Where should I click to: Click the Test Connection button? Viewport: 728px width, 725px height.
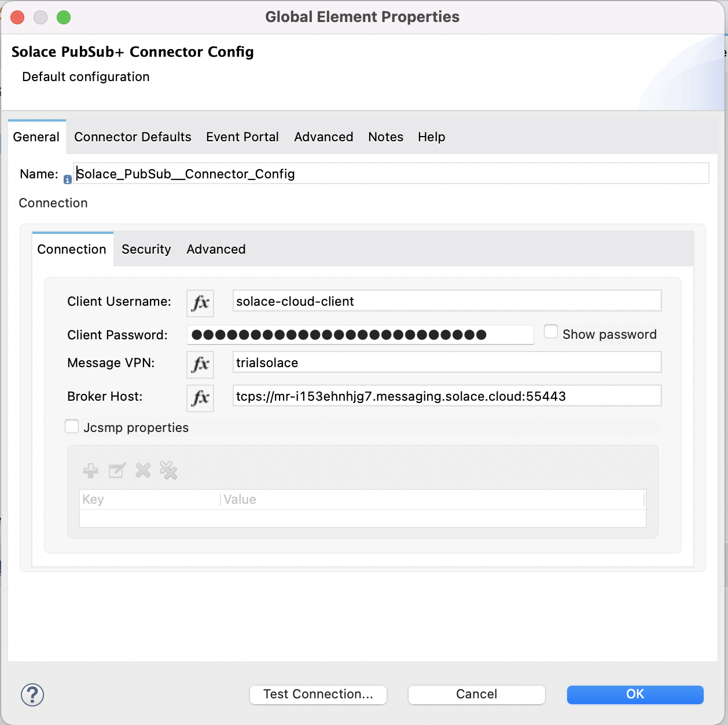(318, 694)
